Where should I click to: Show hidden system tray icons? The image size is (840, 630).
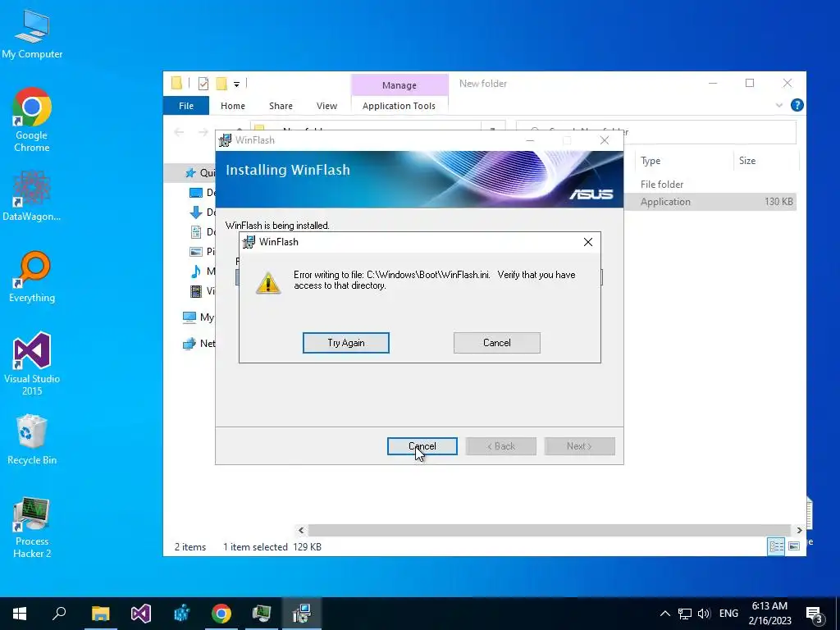click(664, 614)
